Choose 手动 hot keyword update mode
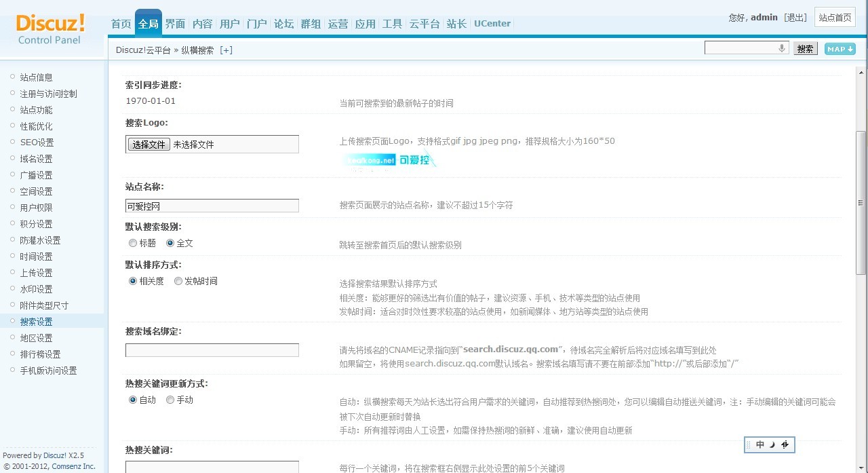The height and width of the screenshot is (473, 868). point(170,400)
